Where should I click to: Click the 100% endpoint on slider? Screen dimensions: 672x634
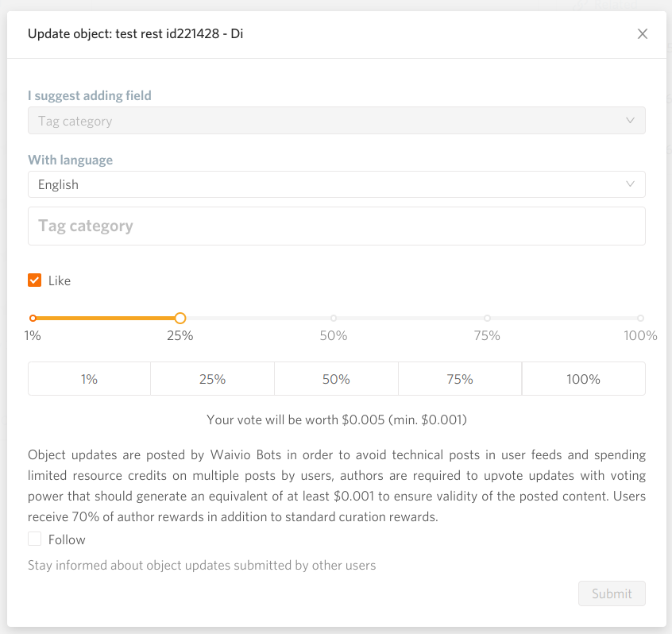(640, 318)
